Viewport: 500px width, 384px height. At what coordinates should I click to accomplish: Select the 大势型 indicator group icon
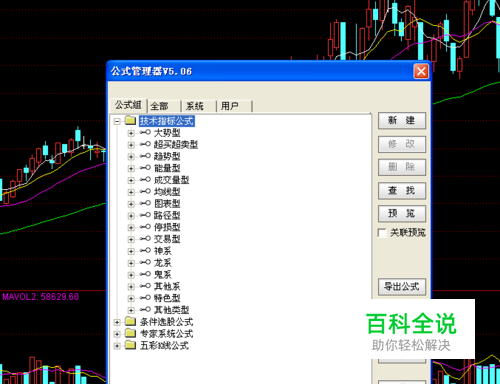pos(145,133)
